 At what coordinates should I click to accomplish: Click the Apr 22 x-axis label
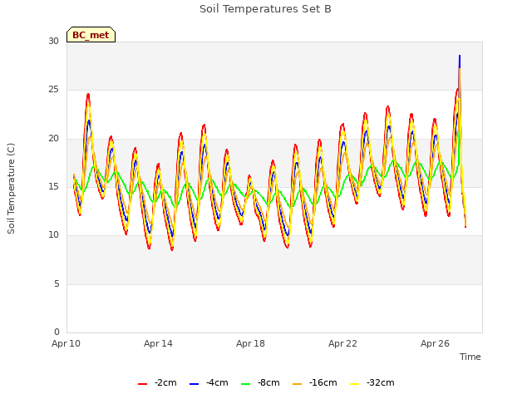342,343
